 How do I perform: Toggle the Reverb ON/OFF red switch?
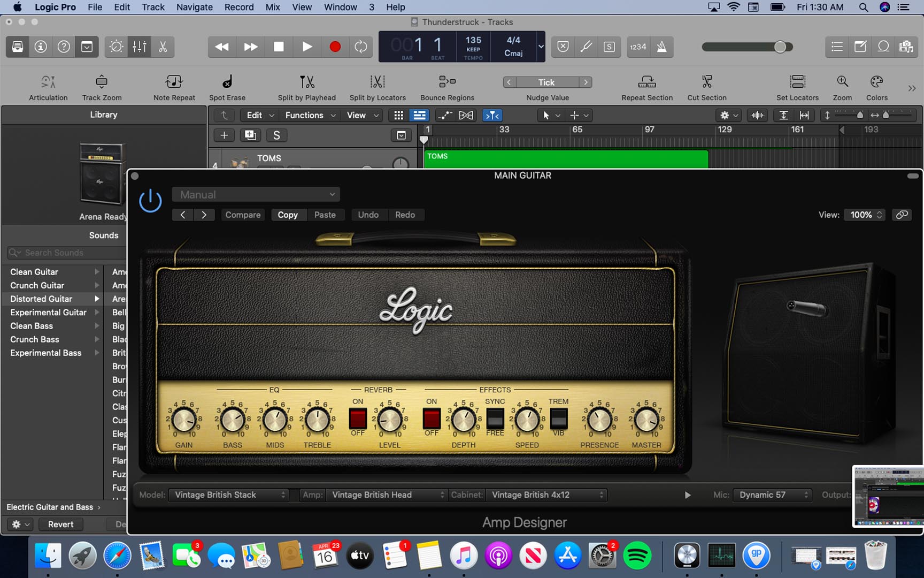point(358,419)
